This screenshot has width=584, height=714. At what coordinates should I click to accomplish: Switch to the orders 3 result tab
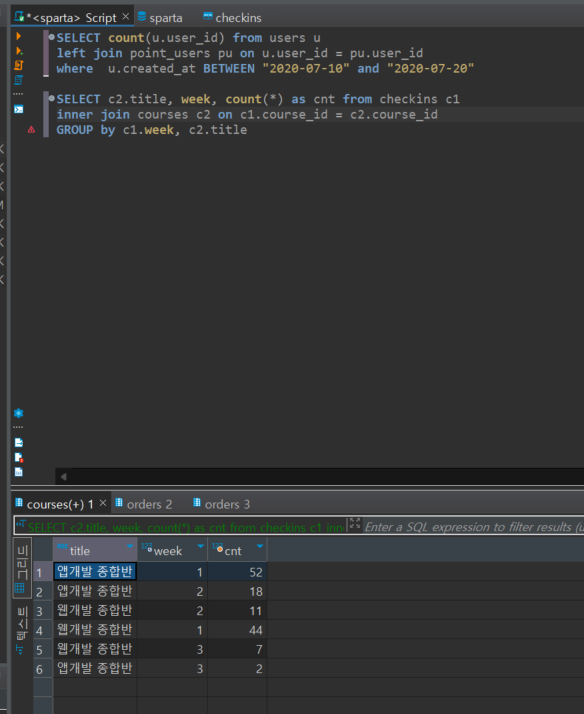tap(222, 504)
